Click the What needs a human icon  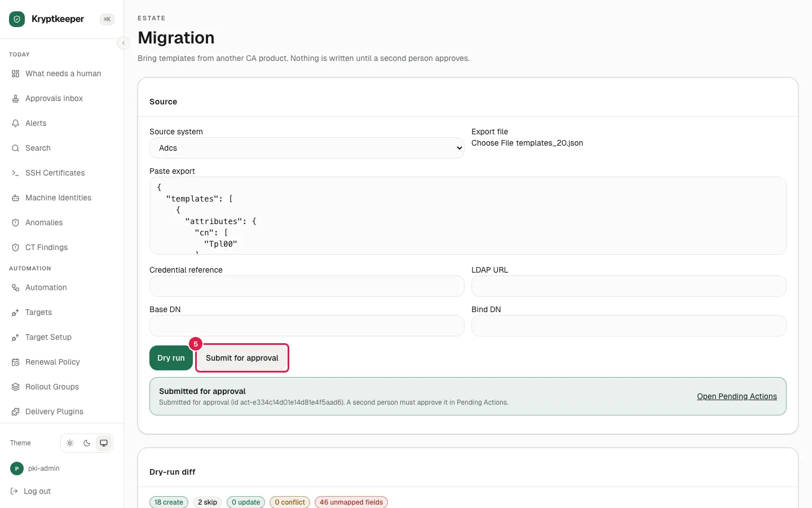pos(15,73)
